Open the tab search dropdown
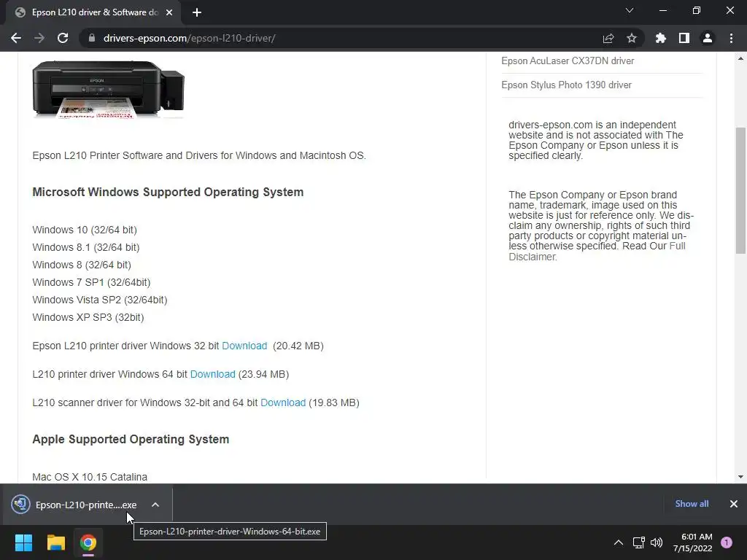747x560 pixels. [630, 10]
